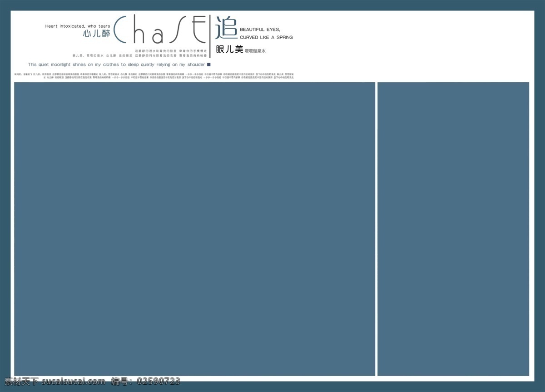Click the bold Chinese heading "眼儿美"
The height and width of the screenshot is (392, 545).
click(229, 50)
